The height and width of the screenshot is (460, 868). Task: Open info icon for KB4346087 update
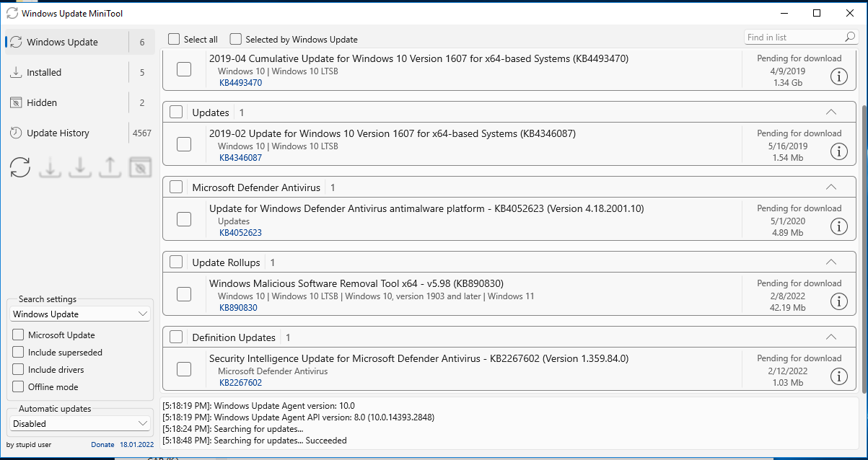point(838,151)
